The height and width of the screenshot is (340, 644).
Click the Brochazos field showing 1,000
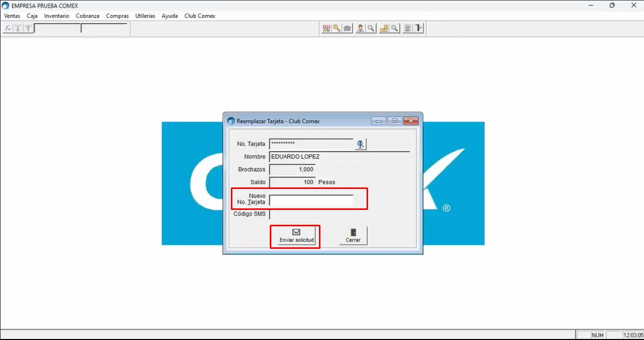click(x=292, y=169)
